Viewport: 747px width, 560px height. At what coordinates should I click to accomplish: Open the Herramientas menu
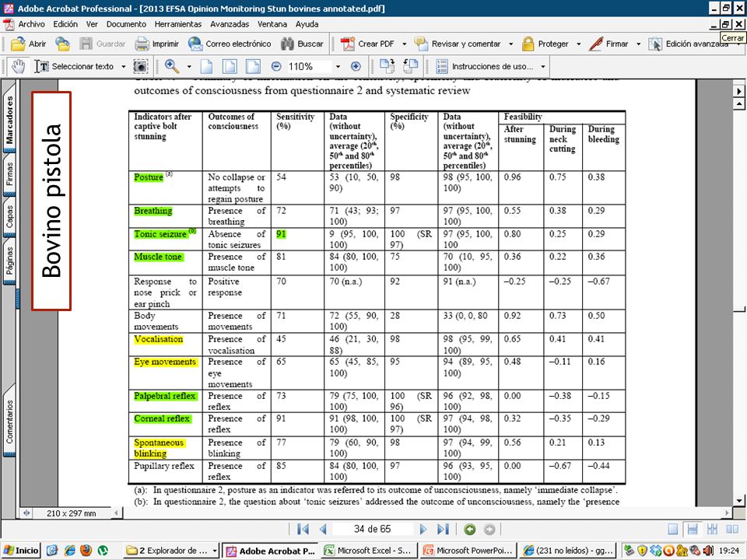177,24
